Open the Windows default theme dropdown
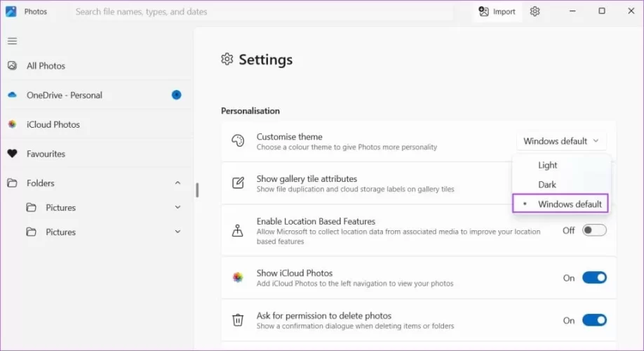This screenshot has width=644, height=351. click(561, 141)
